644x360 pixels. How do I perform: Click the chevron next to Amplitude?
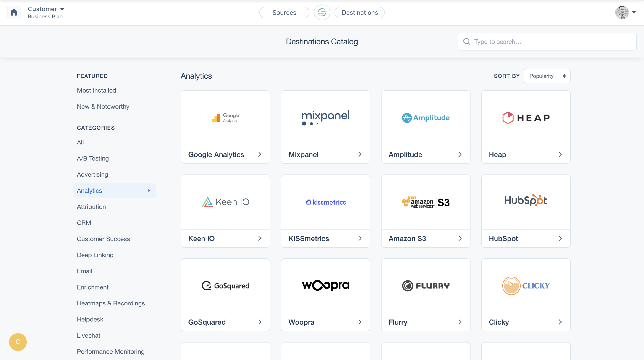tap(460, 154)
